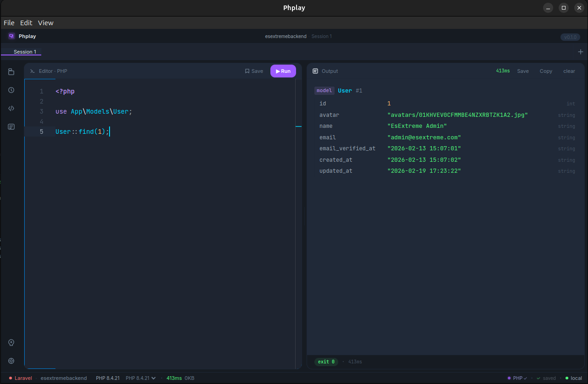Viewport: 588px width, 384px height.
Task: Save the output results
Action: coord(523,71)
